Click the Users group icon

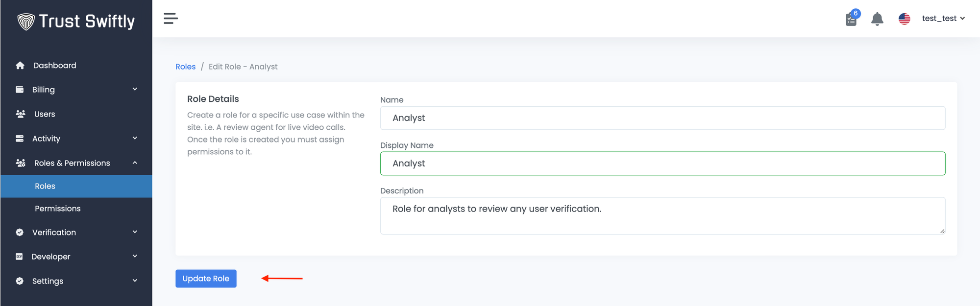[21, 114]
